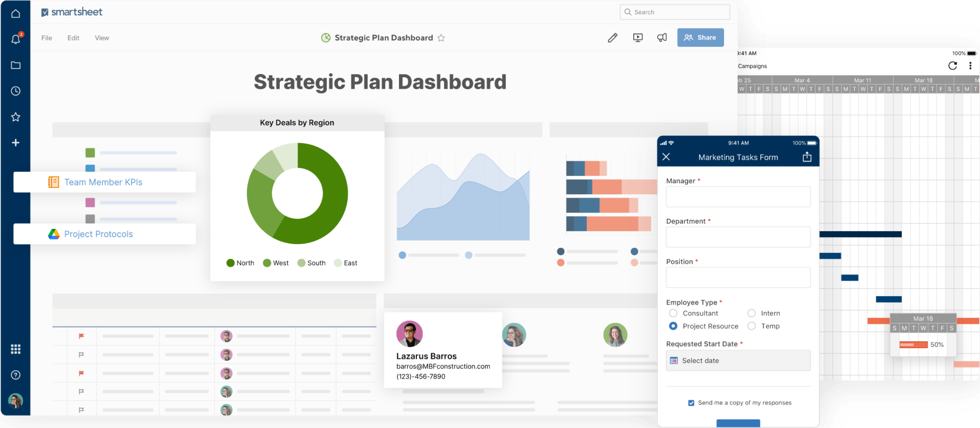Screen dimensions: 980x428
Task: Open the Team Member KPIs link
Action: [x=103, y=182]
